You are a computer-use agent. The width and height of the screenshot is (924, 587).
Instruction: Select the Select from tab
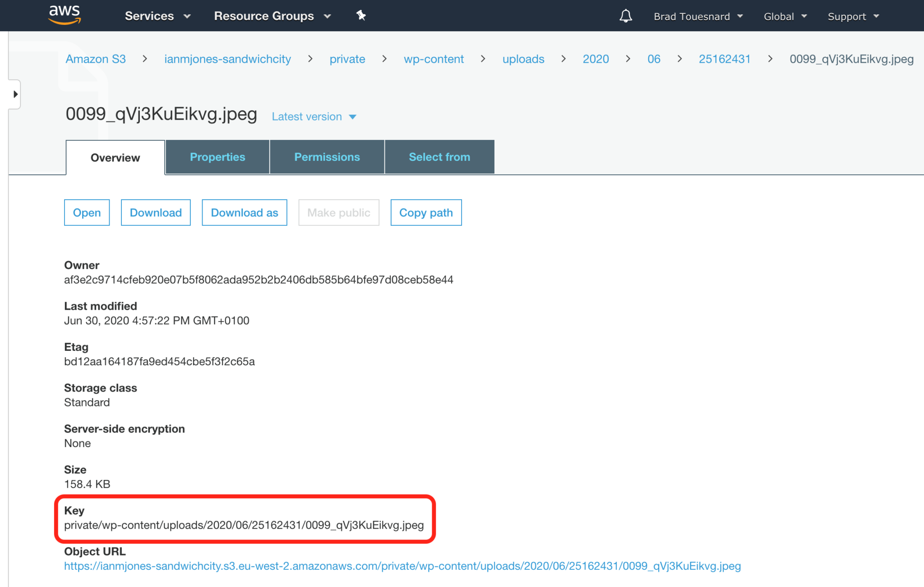point(439,157)
